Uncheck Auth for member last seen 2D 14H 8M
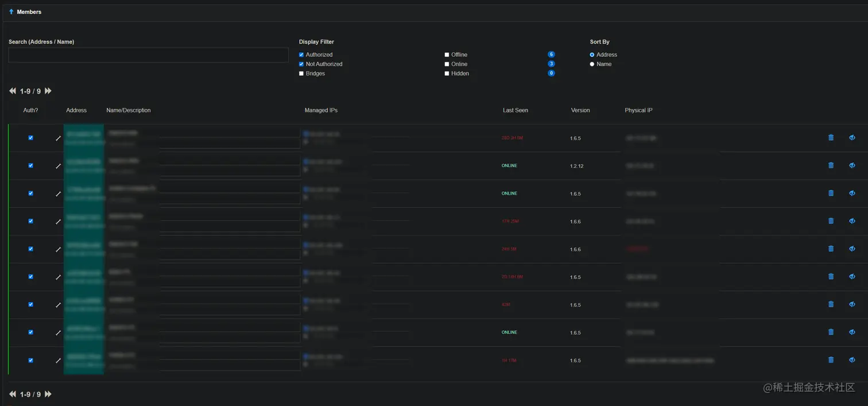This screenshot has width=868, height=406. pyautogui.click(x=30, y=277)
